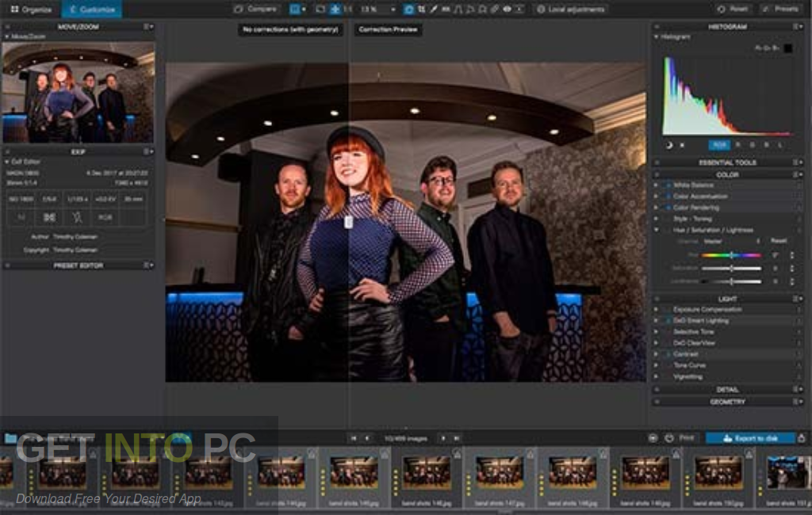812x515 pixels.
Task: Click the printer icon beside Print
Action: (669, 438)
